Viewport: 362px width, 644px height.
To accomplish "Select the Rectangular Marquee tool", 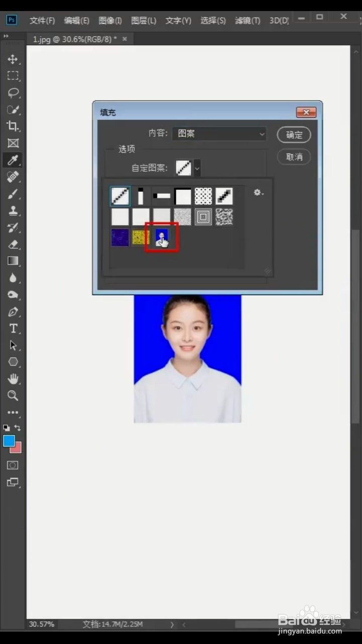I will (x=13, y=76).
